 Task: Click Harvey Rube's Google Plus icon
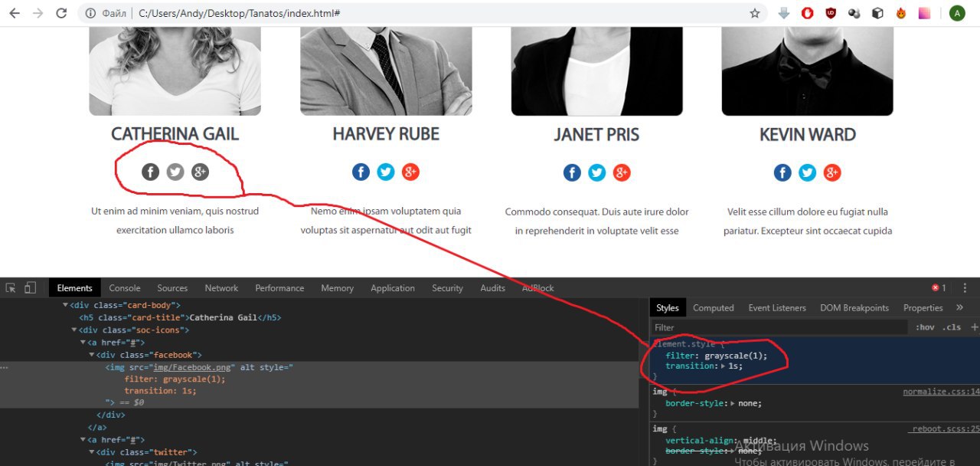coord(410,172)
